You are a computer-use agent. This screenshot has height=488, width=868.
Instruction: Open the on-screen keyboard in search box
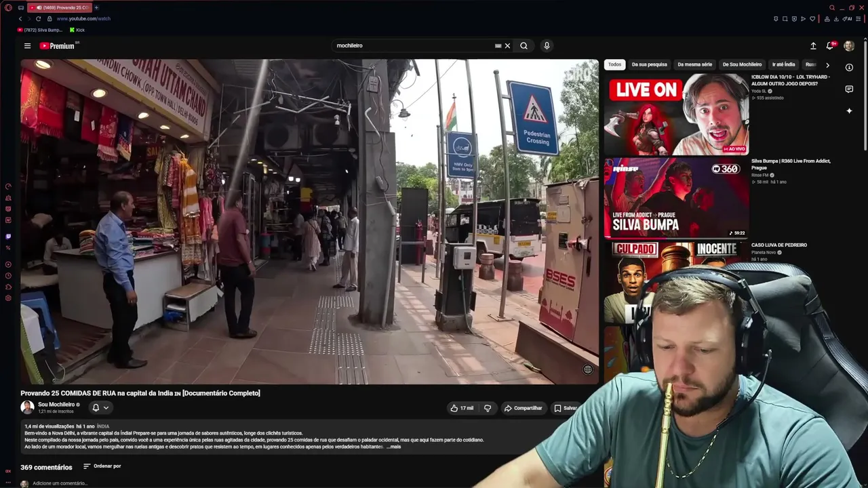pyautogui.click(x=498, y=46)
